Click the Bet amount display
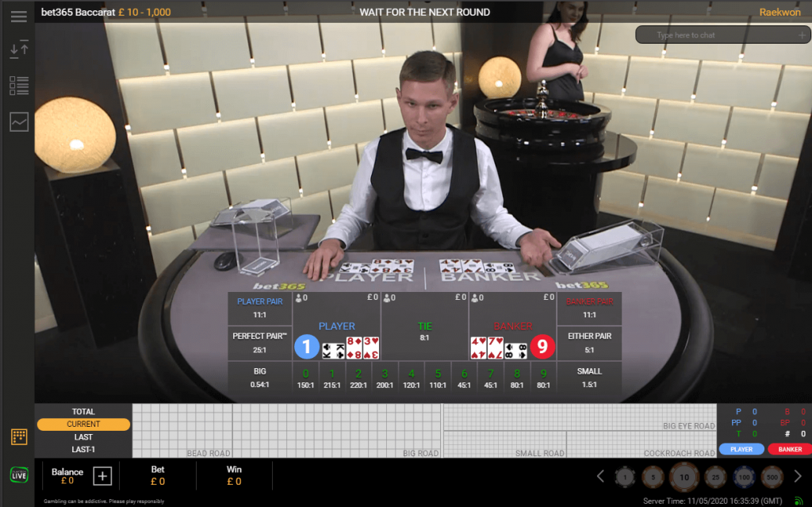Viewport: 812px width, 507px height. [x=158, y=475]
